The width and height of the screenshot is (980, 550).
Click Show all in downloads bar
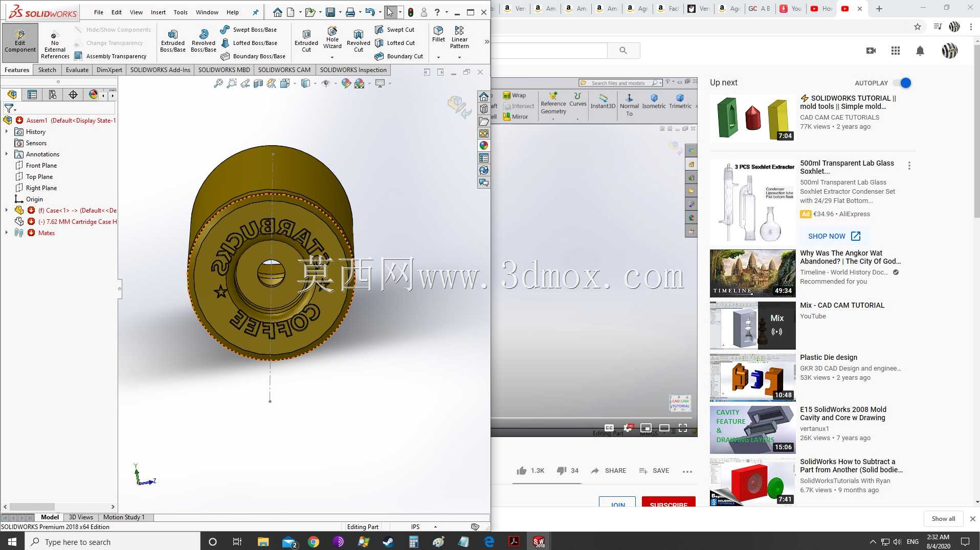[x=943, y=518]
